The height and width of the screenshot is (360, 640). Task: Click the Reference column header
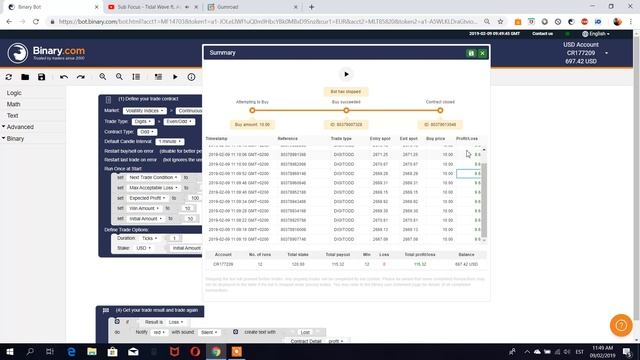point(287,139)
